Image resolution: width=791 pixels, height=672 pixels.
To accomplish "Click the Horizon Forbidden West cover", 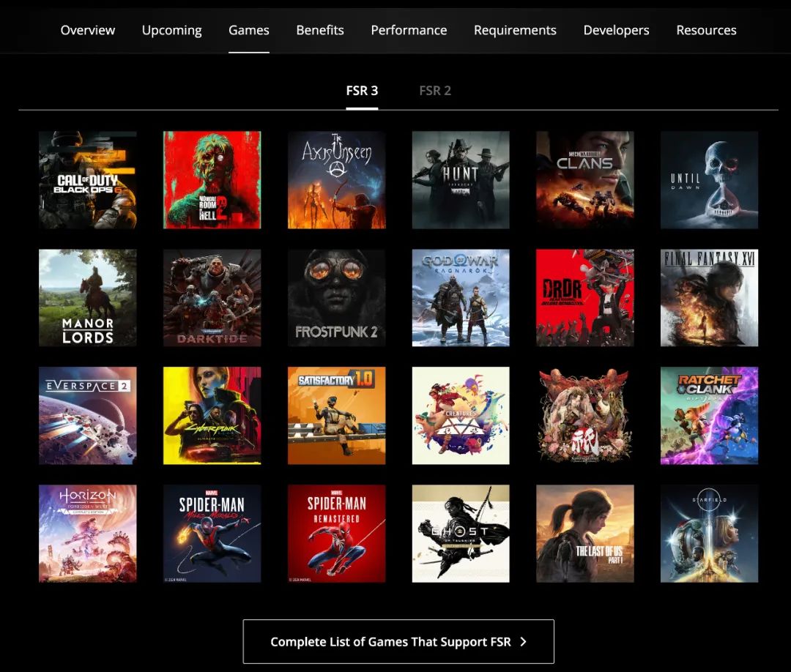I will tap(88, 534).
